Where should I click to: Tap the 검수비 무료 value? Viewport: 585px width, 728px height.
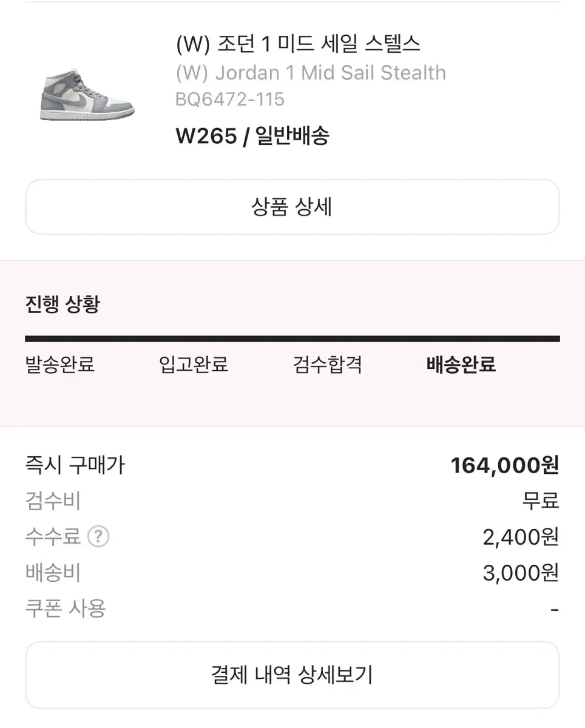coord(540,501)
